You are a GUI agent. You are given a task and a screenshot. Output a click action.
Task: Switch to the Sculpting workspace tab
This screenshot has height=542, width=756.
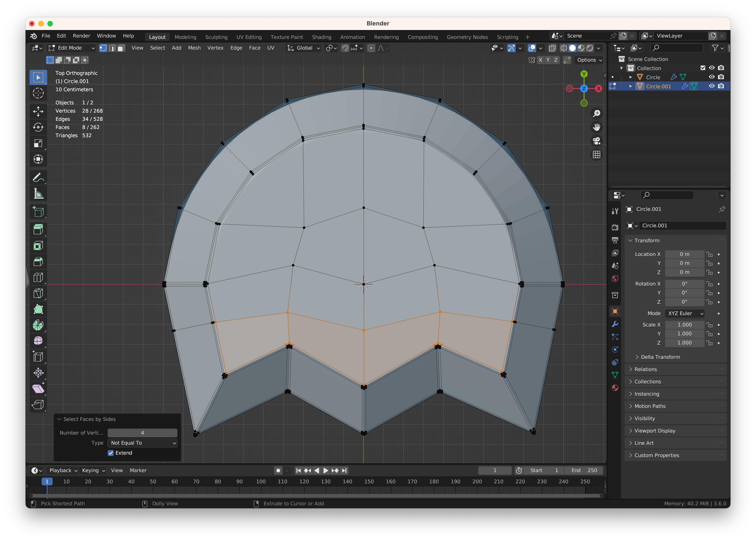tap(216, 37)
